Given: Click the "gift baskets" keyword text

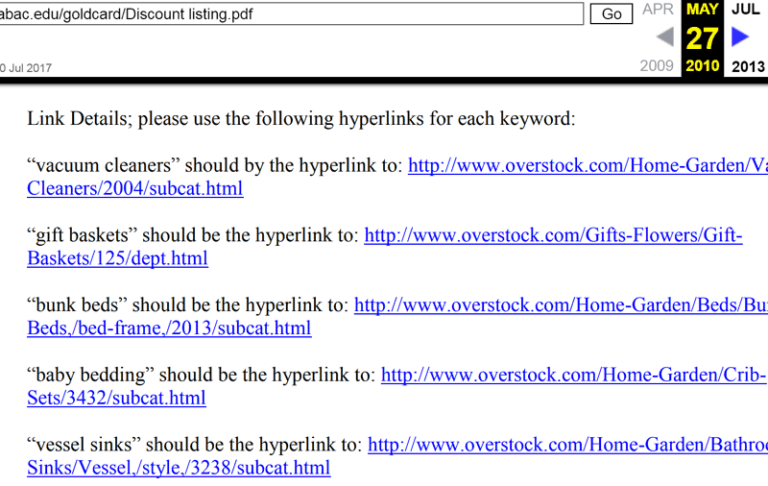Looking at the screenshot, I should tap(82, 236).
